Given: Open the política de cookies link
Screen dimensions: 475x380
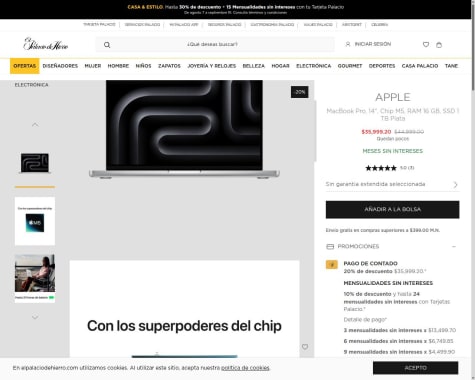Looking at the screenshot, I should click(245, 368).
